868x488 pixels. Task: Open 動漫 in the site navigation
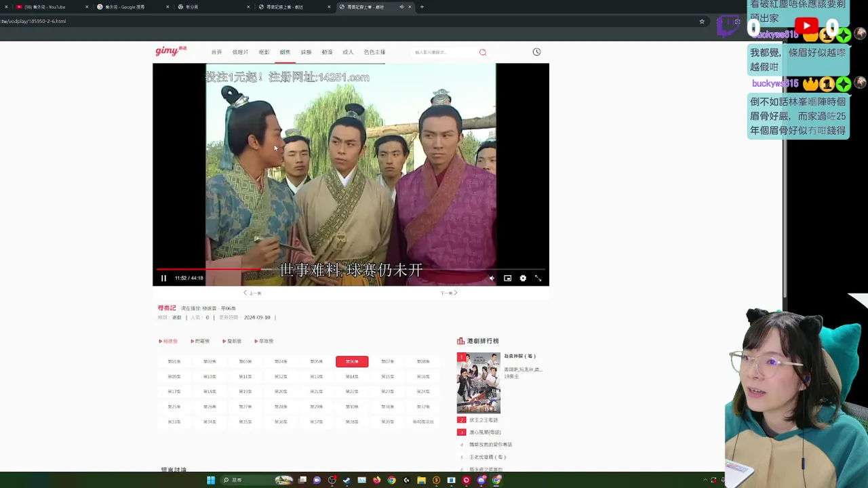tap(327, 52)
